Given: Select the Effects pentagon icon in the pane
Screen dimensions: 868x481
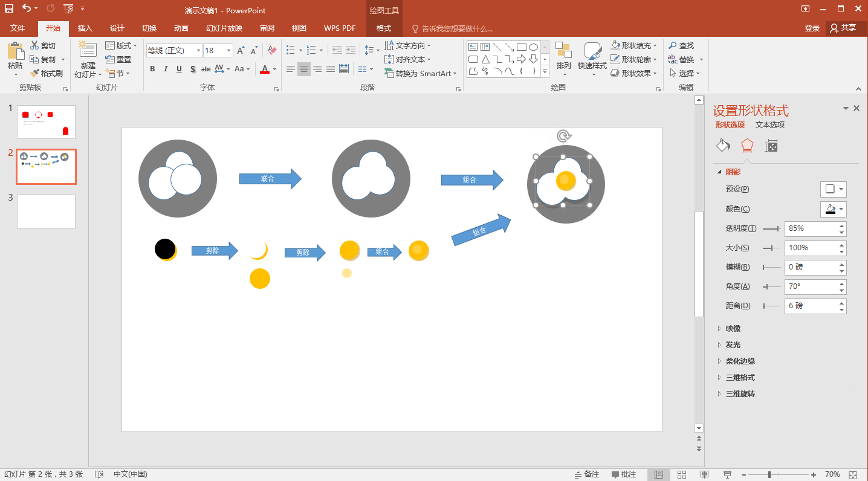Looking at the screenshot, I should [747, 146].
